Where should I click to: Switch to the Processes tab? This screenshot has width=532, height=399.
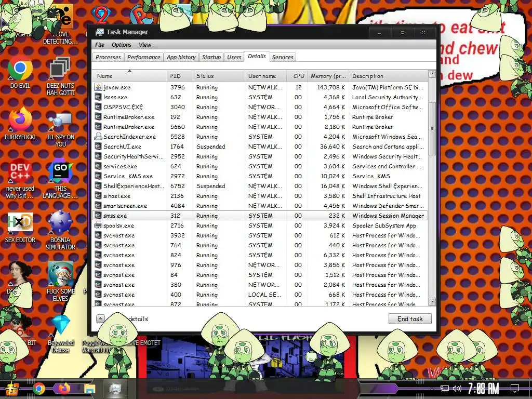108,57
